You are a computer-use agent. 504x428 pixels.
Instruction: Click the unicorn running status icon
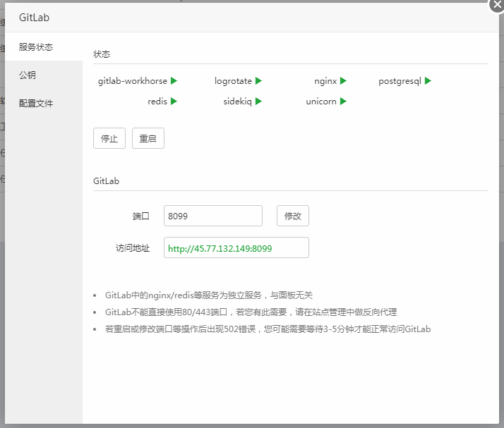tap(343, 102)
